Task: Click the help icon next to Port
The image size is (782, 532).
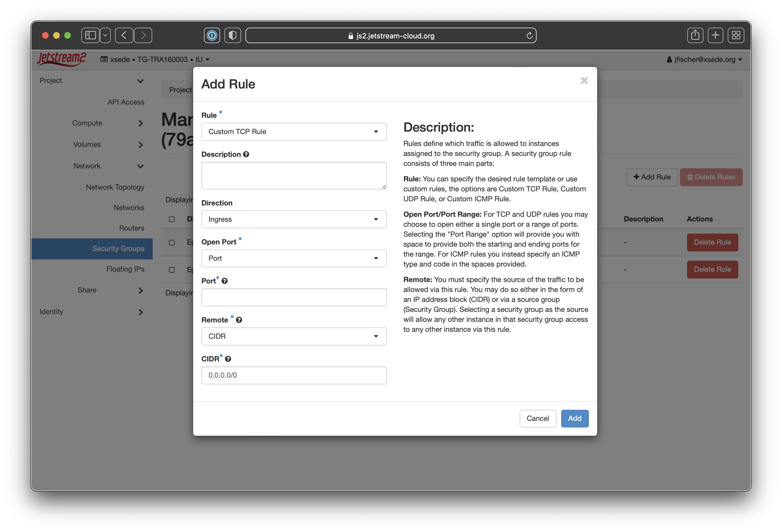Action: pos(225,281)
